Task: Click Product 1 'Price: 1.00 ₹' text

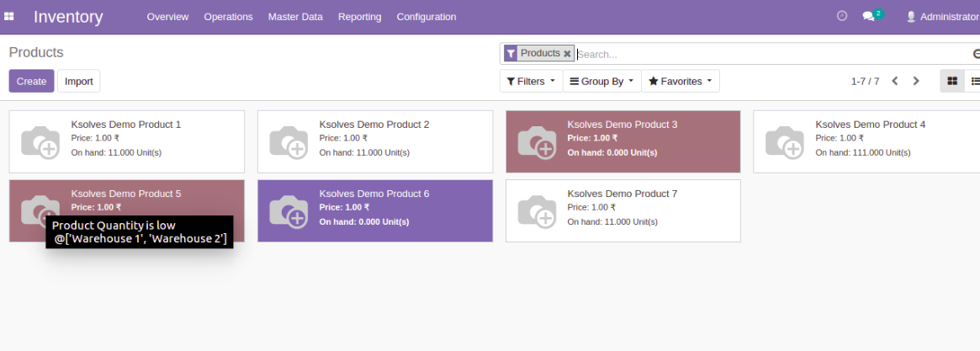Action: click(x=95, y=138)
